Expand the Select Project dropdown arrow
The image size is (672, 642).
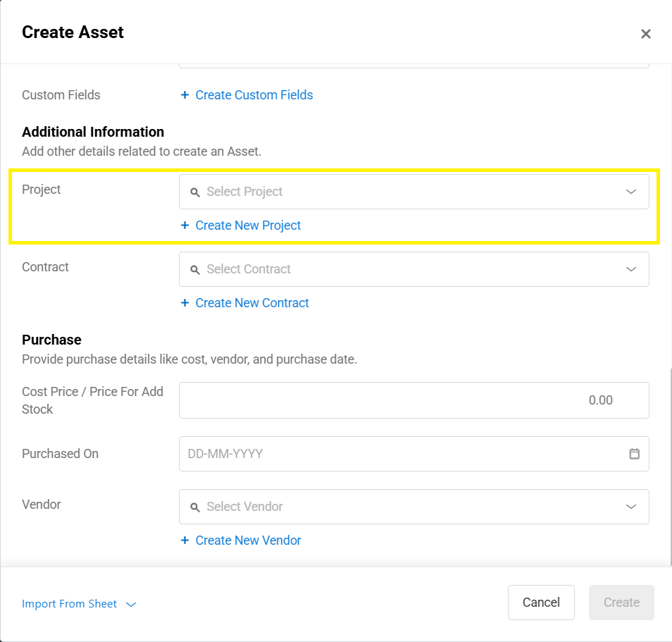[x=631, y=192]
